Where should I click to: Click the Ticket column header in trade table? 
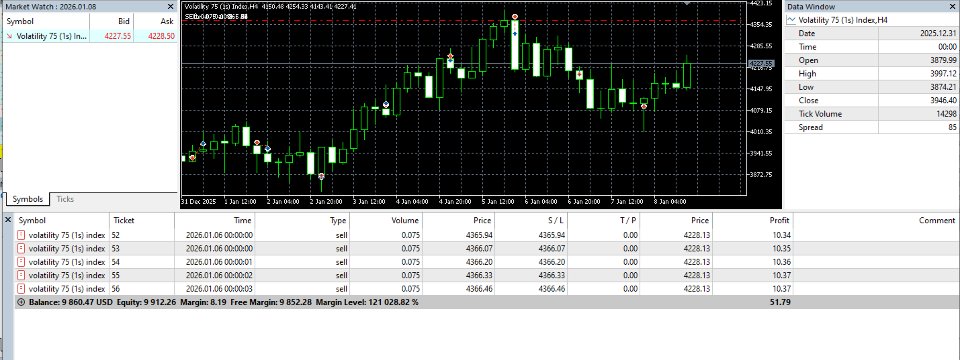tap(142, 220)
